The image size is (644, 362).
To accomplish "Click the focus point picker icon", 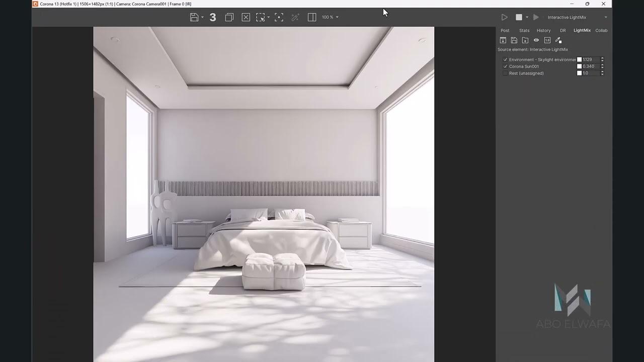I will pyautogui.click(x=279, y=17).
